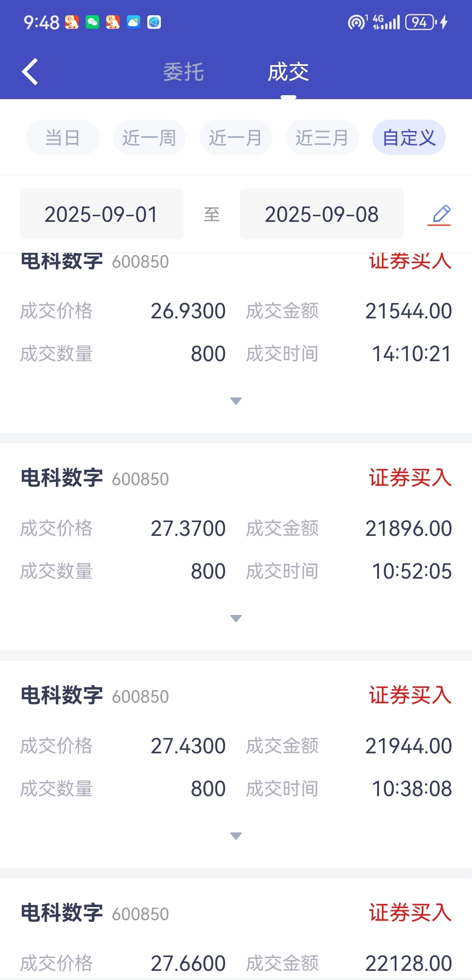The image size is (472, 980).
Task: Select the 近三月 filter chip
Action: point(323,138)
